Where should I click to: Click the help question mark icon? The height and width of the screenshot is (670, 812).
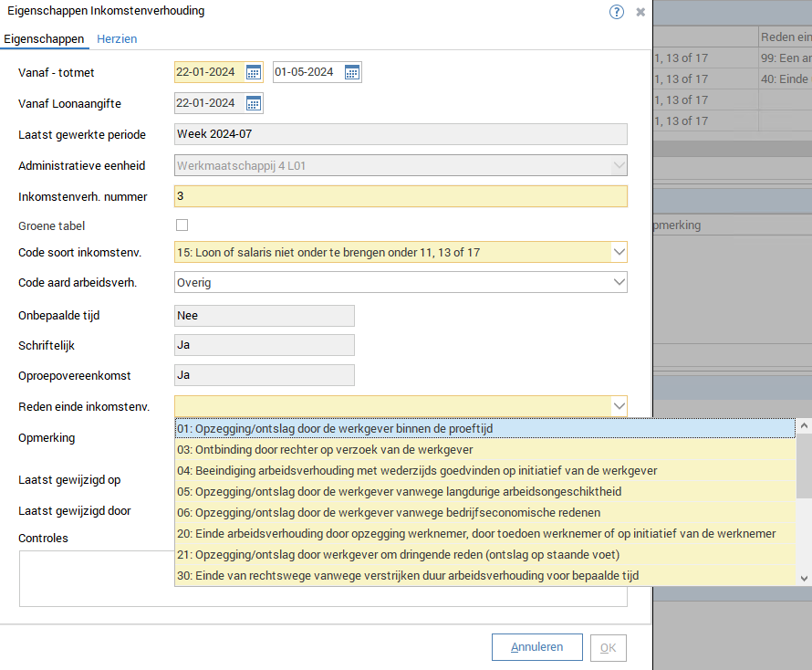click(617, 12)
